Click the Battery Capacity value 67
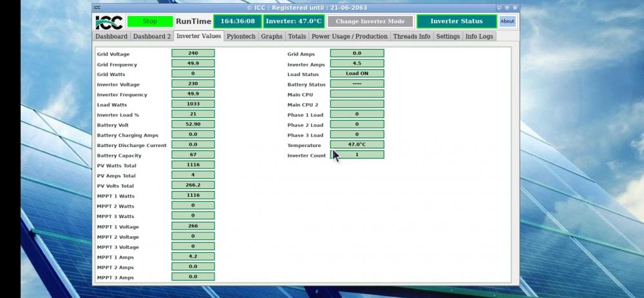The width and height of the screenshot is (644, 298). 193,154
